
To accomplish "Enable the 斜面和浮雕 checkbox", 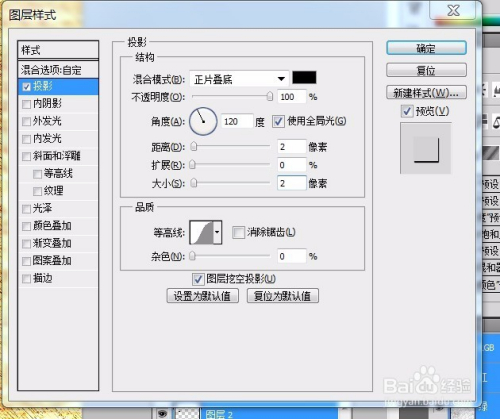I will click(x=26, y=156).
